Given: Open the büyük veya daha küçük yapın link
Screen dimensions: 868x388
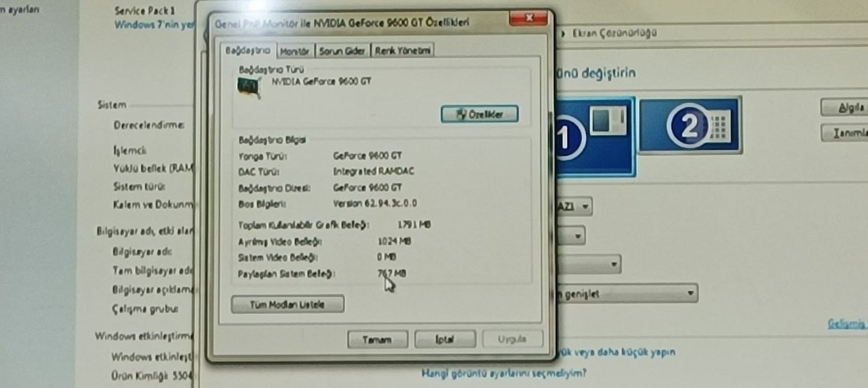Looking at the screenshot, I should click(617, 352).
